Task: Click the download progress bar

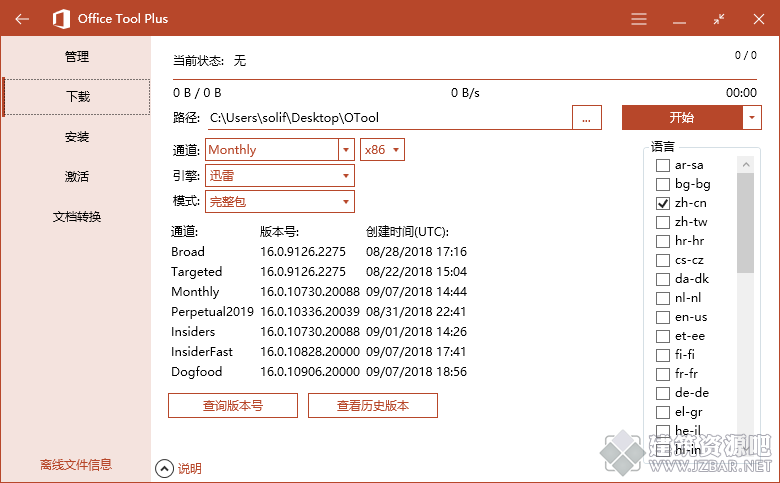Action: coord(465,79)
